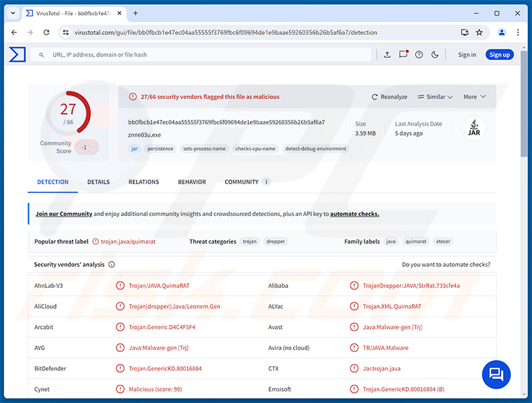Click the trojan threat category chip
The width and height of the screenshot is (532, 403).
pos(250,242)
